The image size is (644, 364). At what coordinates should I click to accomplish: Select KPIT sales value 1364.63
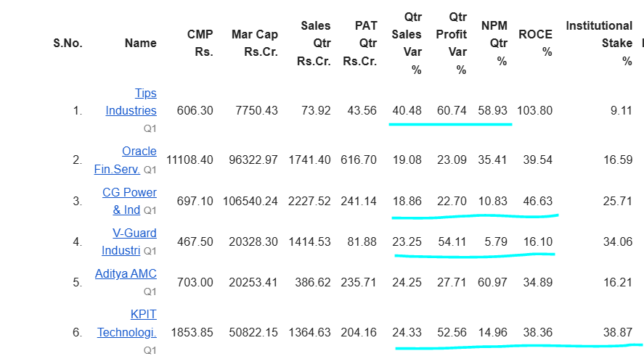point(309,332)
